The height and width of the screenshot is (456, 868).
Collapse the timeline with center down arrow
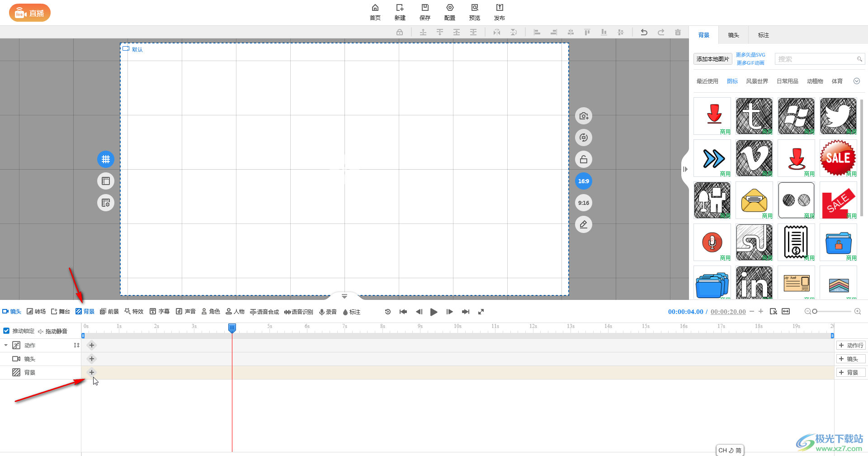344,296
